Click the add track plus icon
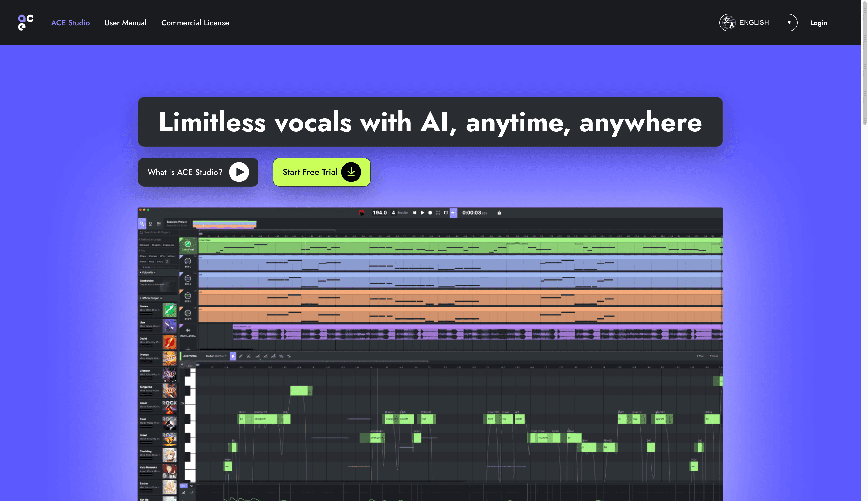Viewport: 868px width, 501px height. tap(188, 349)
